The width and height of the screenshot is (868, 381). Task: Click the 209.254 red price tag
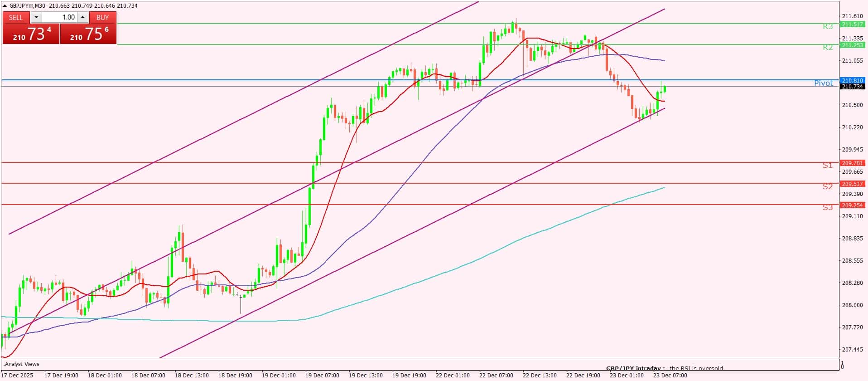pos(852,205)
